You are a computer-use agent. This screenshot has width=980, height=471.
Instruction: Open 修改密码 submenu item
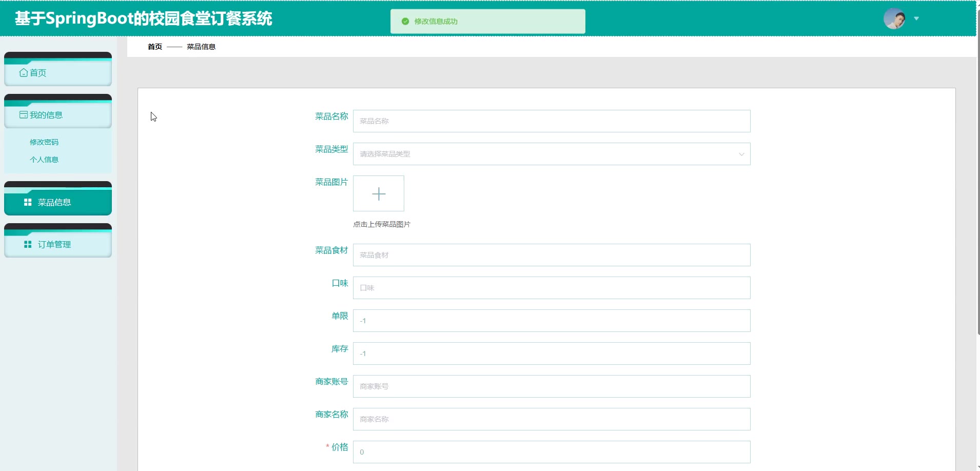[44, 142]
